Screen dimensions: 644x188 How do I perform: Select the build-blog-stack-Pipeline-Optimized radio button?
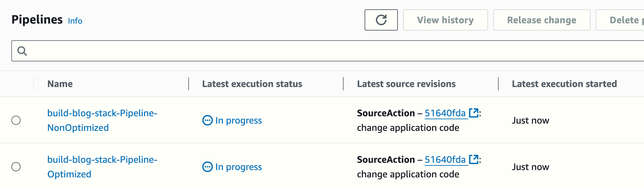(16, 167)
